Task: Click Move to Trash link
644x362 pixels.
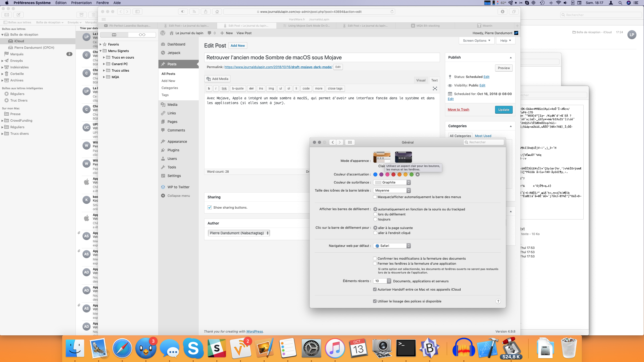Action: 458,109
